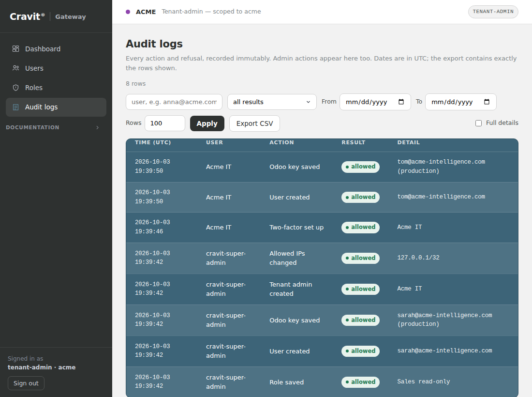532x397 pixels.
Task: Click the Two-factor set up action cell
Action: tap(296, 228)
